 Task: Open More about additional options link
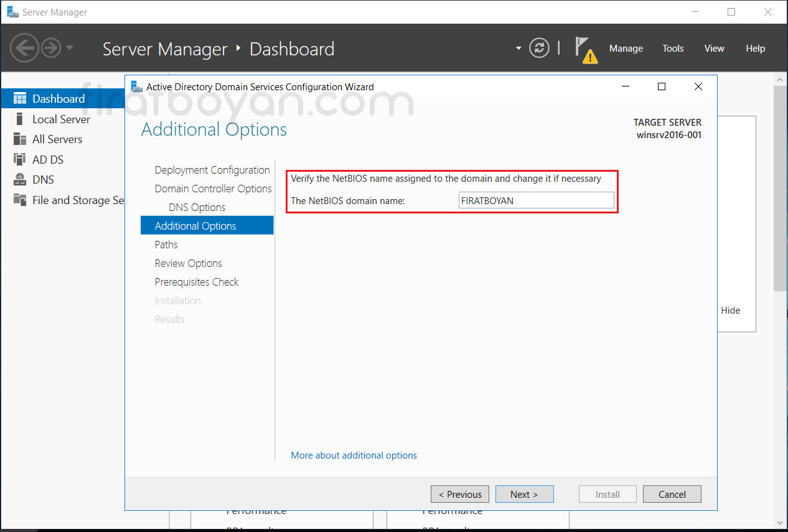[x=354, y=455]
